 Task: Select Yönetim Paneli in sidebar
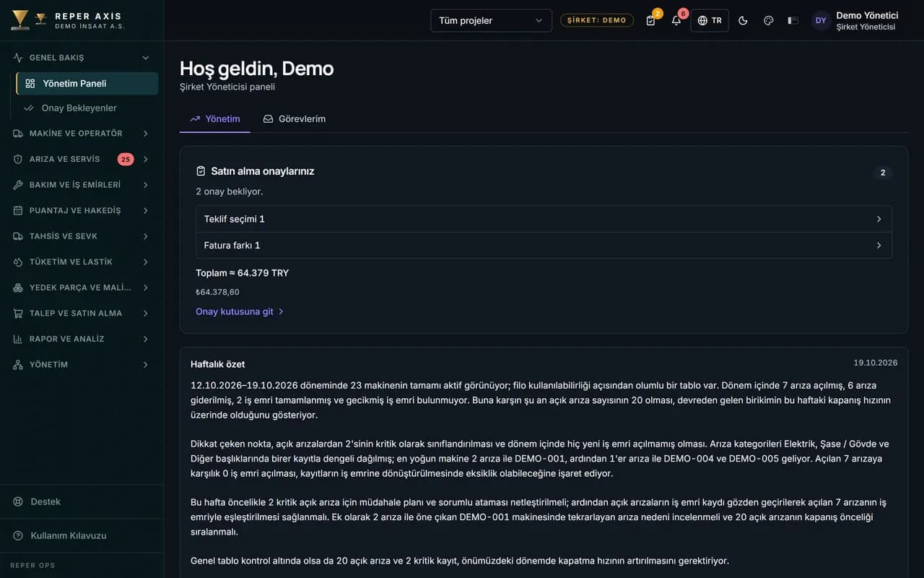click(x=87, y=83)
